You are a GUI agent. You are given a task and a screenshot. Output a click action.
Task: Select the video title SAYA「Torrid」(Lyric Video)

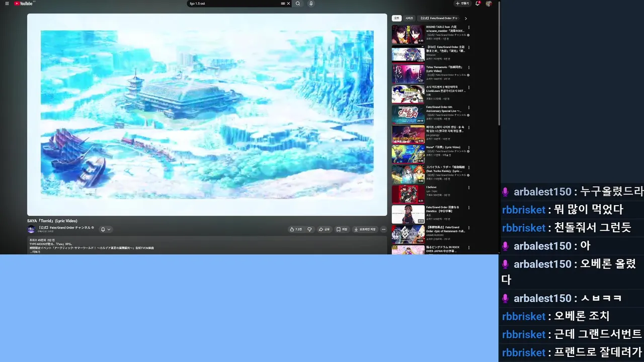[52, 221]
